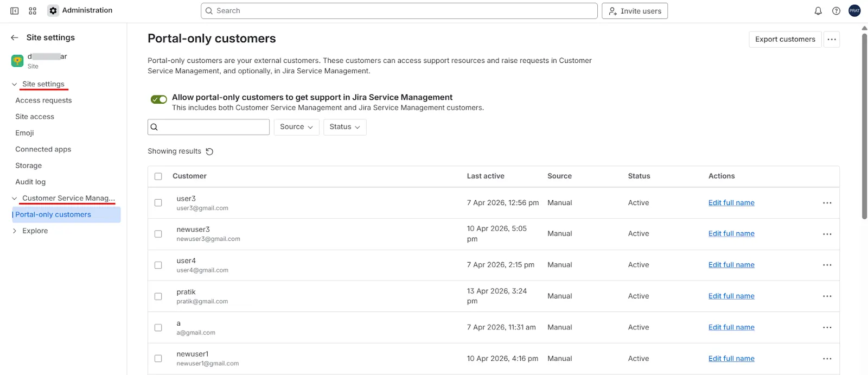Click the Administration gear icon
Viewport: 868px width, 375px height.
53,11
